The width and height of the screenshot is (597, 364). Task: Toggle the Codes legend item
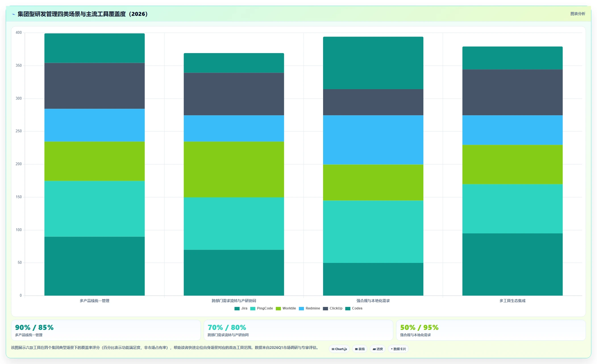354,308
